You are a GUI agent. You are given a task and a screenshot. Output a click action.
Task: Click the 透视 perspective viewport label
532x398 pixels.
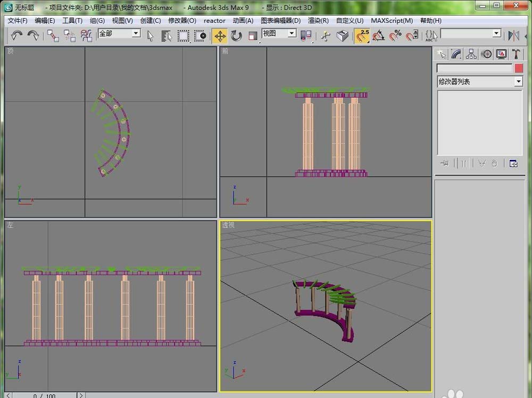[x=228, y=225]
